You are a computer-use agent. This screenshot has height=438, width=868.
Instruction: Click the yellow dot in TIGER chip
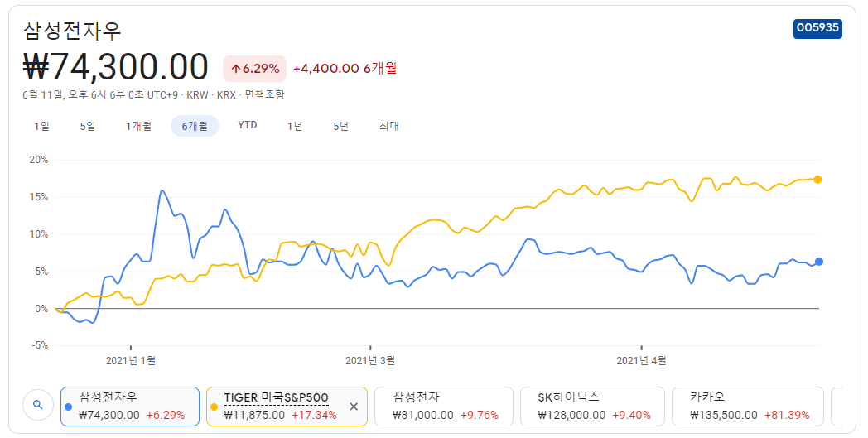tap(215, 407)
